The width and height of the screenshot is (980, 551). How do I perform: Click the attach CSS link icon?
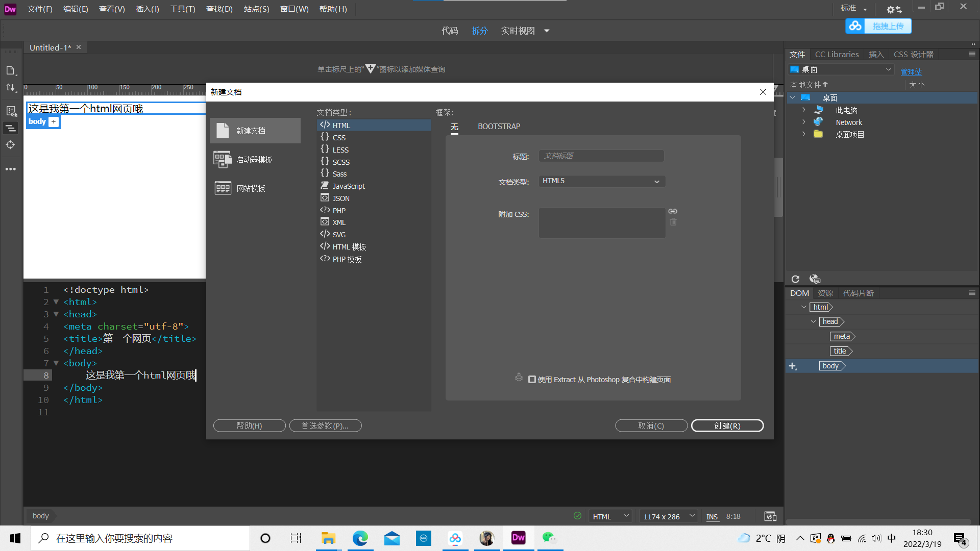tap(673, 211)
